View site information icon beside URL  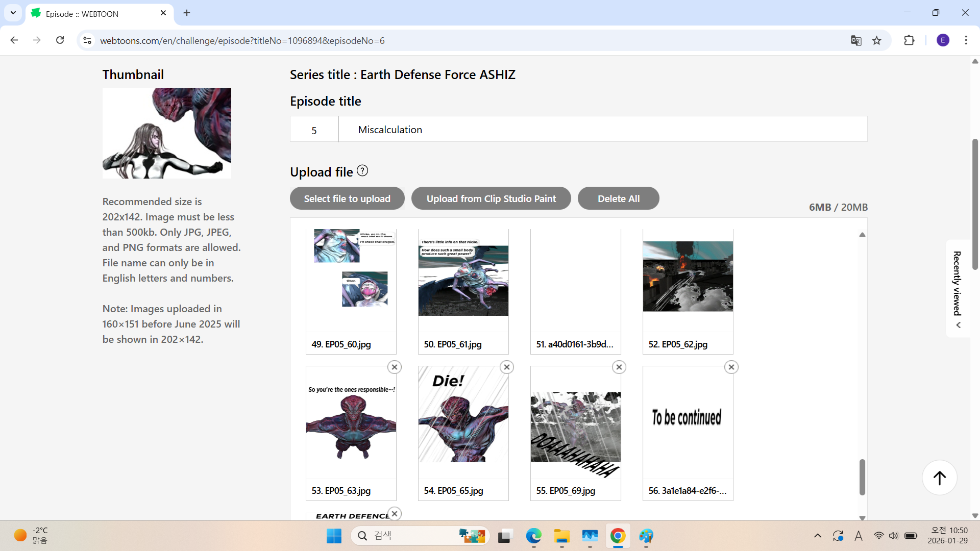(x=87, y=40)
